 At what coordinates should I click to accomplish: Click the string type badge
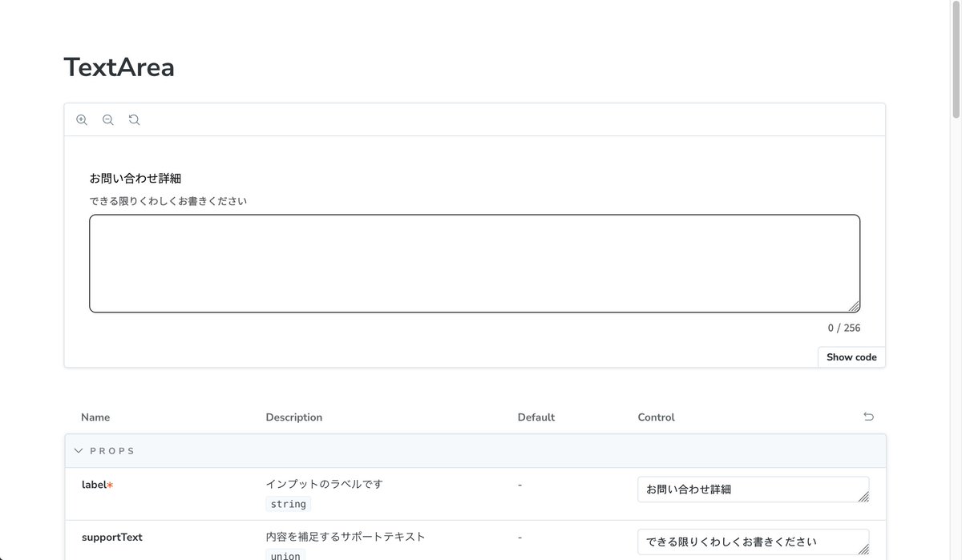pos(287,503)
